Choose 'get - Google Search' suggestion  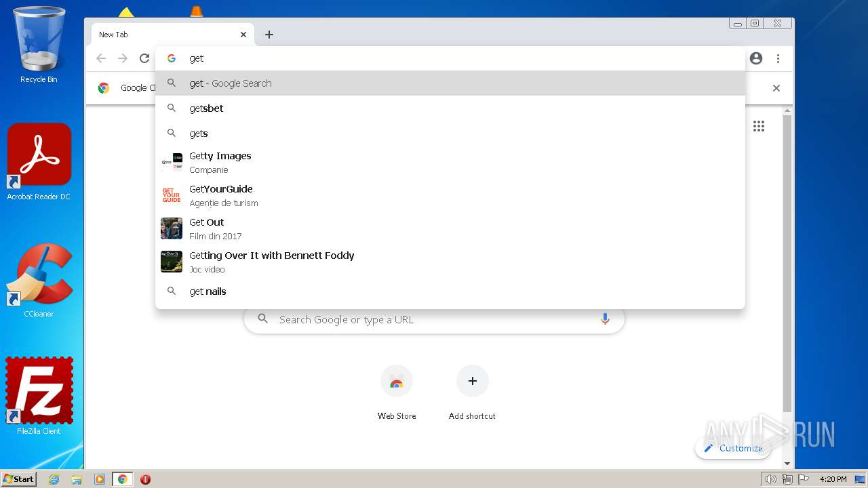[450, 83]
